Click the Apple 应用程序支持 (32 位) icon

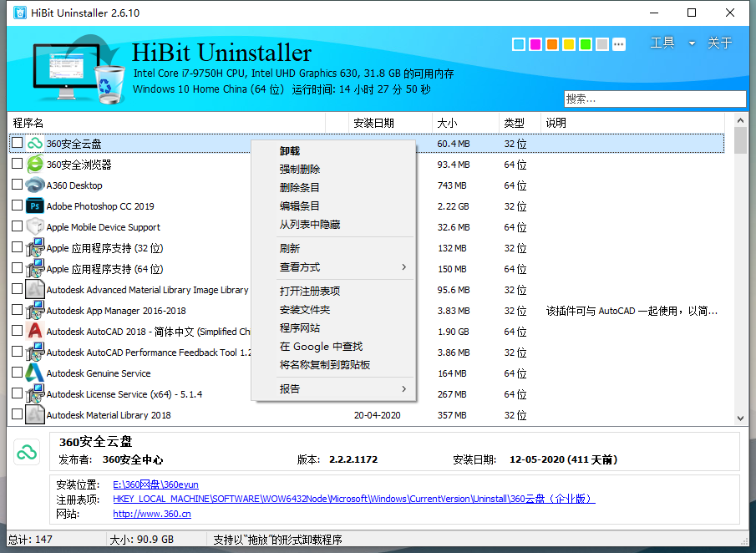[35, 248]
